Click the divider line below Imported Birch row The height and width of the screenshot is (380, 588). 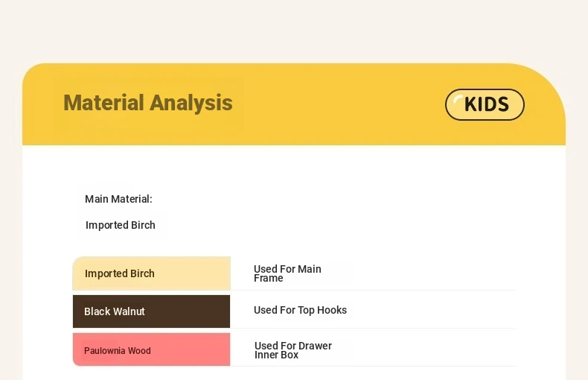[x=372, y=291]
